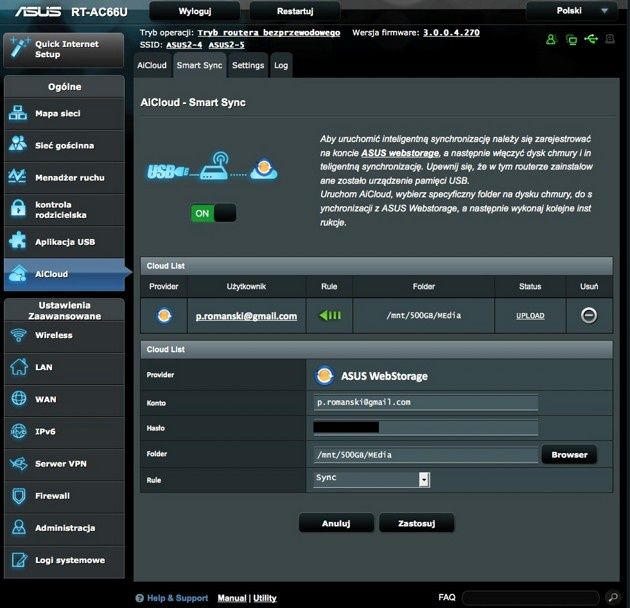Open the Firewall menu item
Screen dimensions: 630x608
(64, 496)
